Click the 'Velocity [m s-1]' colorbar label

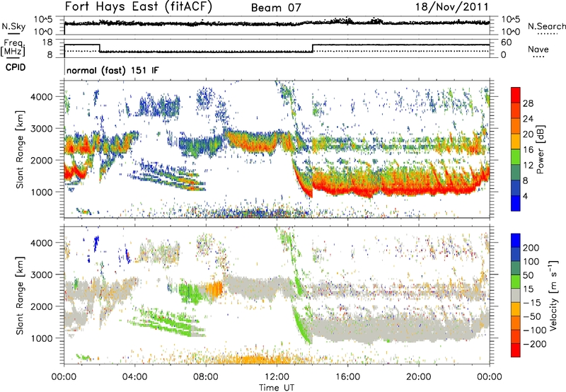[x=553, y=295]
